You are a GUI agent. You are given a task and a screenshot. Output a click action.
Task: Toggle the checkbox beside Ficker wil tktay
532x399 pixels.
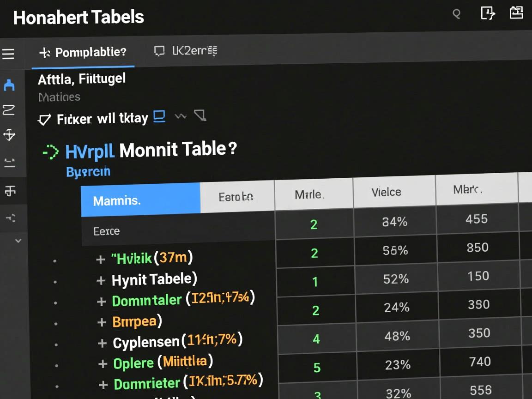(x=44, y=120)
